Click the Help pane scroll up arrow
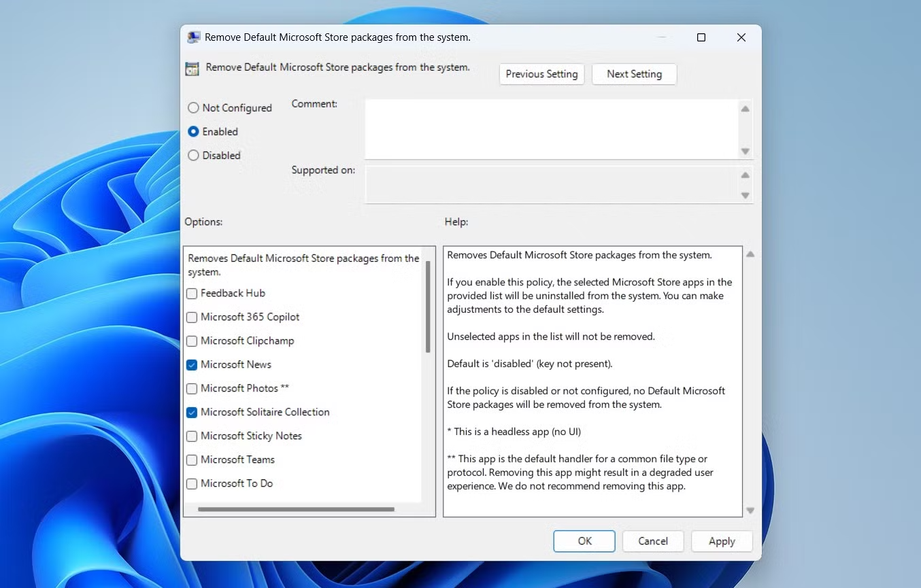This screenshot has height=588, width=921. pyautogui.click(x=750, y=254)
